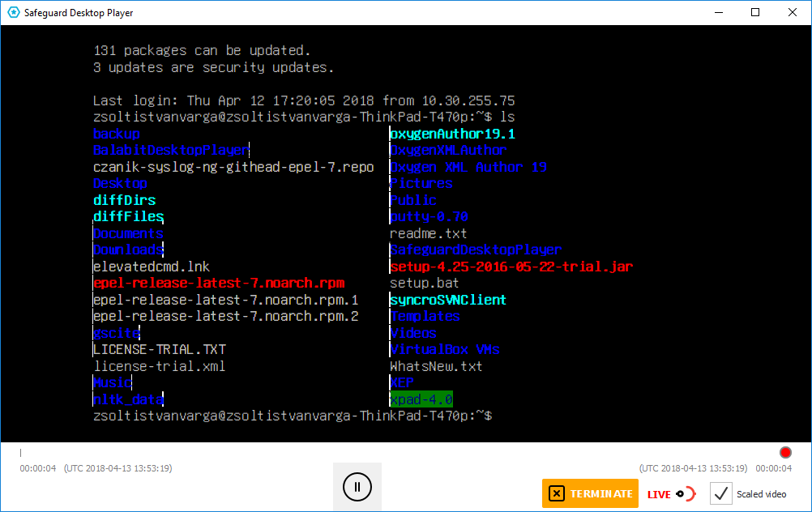Click the 'Public' directory text
This screenshot has height=512, width=812.
click(413, 200)
